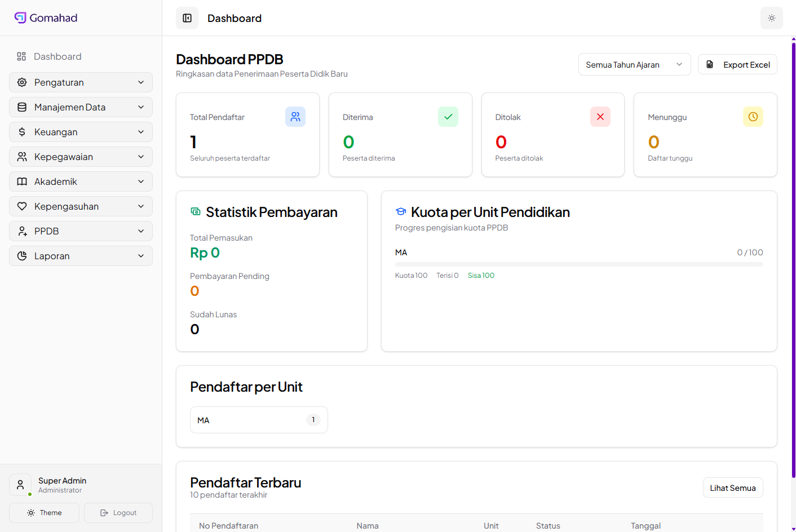Click the MA quota progress bar
The image size is (796, 532).
coord(579,264)
